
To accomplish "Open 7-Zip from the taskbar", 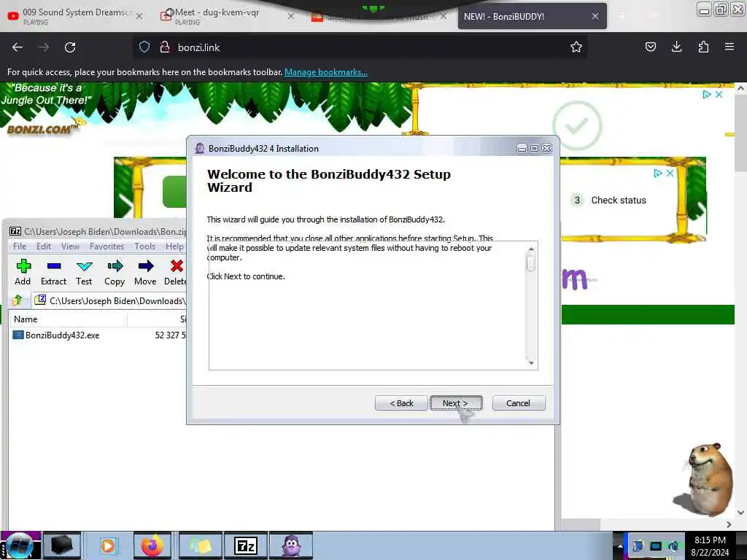I will [x=246, y=545].
